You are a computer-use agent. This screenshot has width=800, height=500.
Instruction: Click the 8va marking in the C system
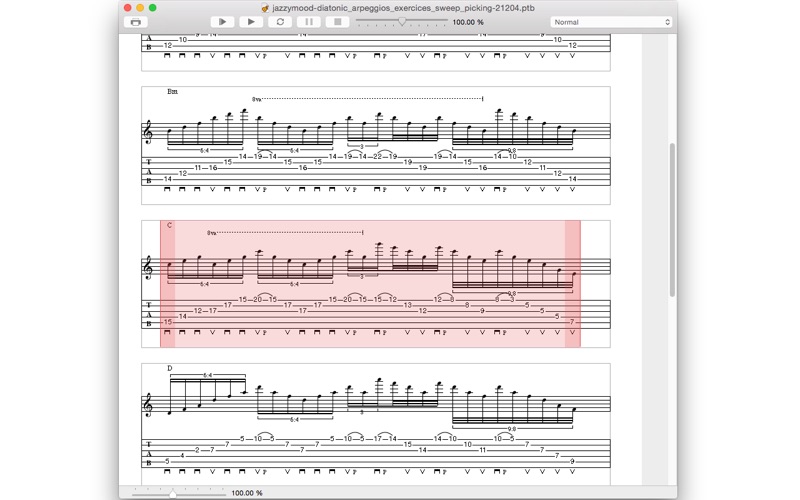[212, 233]
